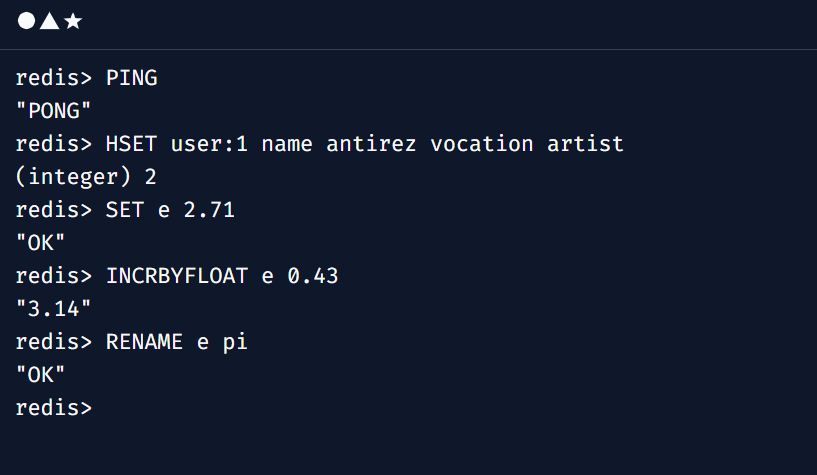Click the first "OK" response after SET
This screenshot has width=817, height=475.
tap(41, 243)
